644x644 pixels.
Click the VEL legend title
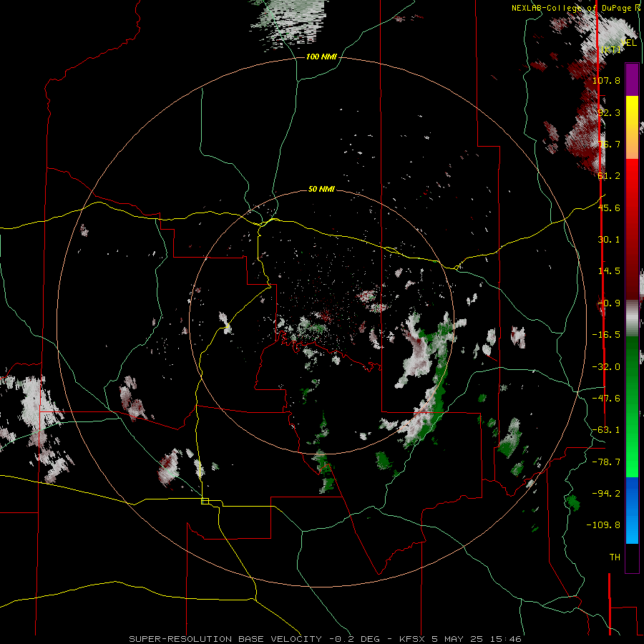pos(629,43)
